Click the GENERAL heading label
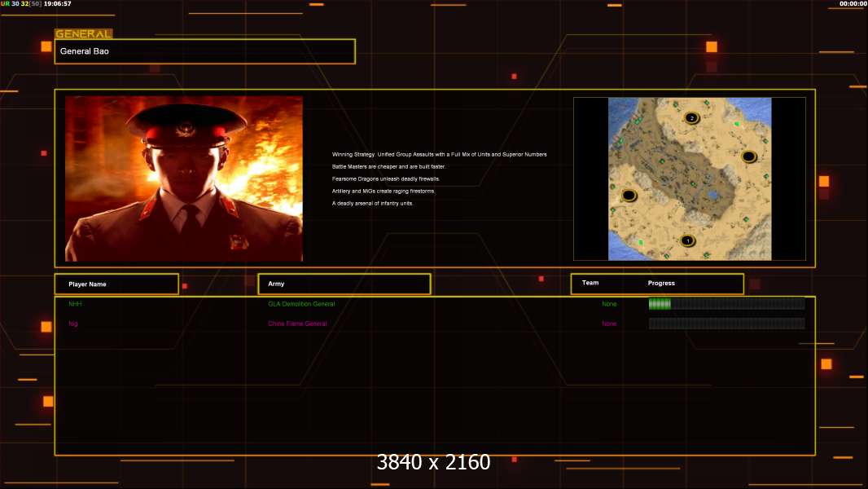 coord(83,33)
